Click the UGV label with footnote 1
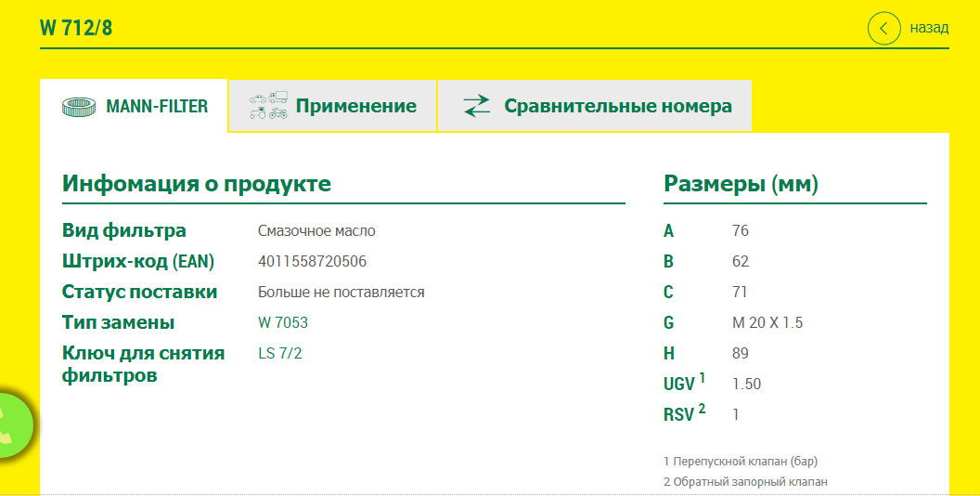The height and width of the screenshot is (496, 980). [x=684, y=382]
